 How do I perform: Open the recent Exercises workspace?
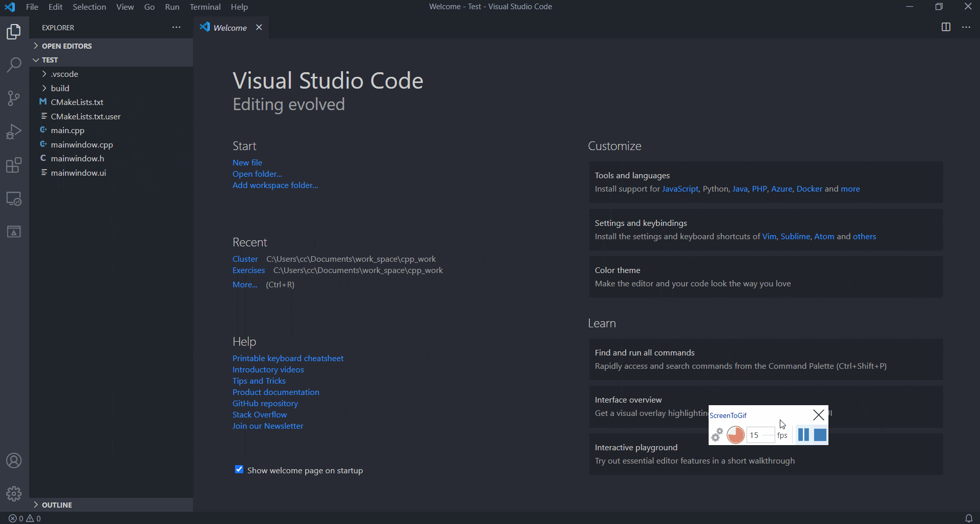point(249,270)
